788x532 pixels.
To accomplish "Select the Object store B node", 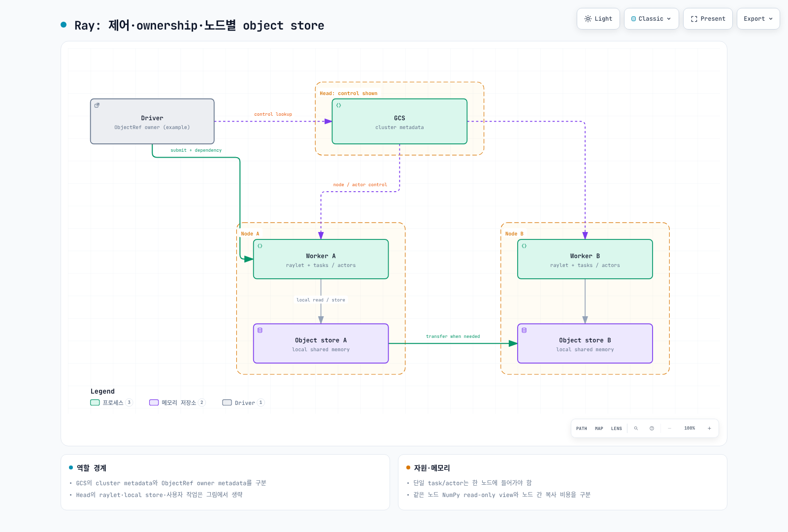I will pos(585,343).
